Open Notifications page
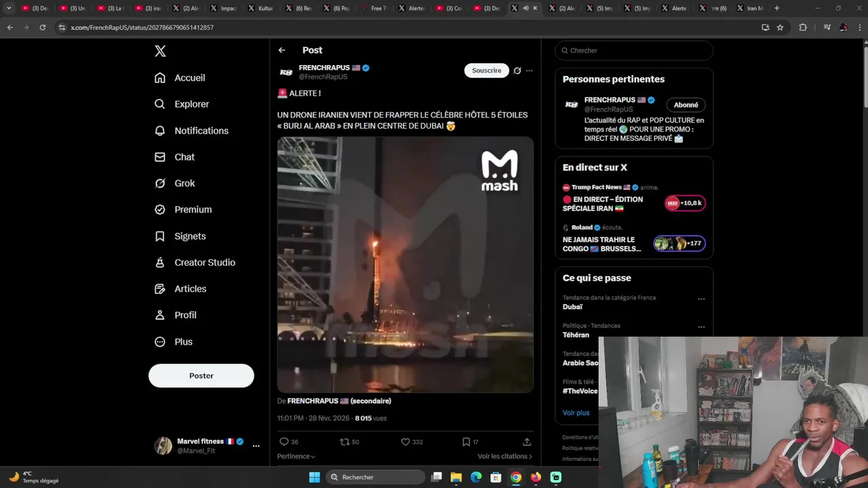The height and width of the screenshot is (488, 868). click(x=191, y=131)
